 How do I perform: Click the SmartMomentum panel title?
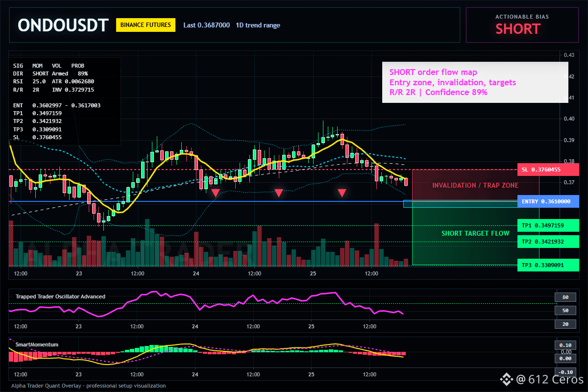pyautogui.click(x=37, y=344)
